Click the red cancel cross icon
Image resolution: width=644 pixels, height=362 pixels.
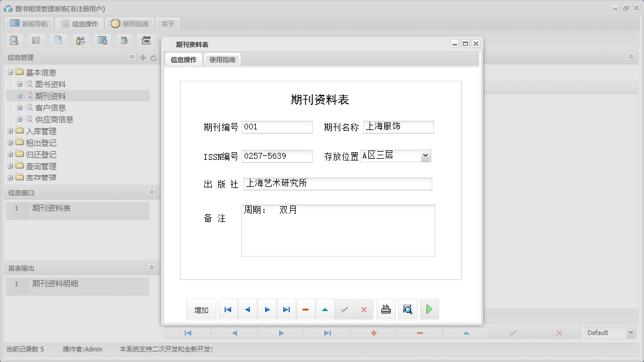(x=365, y=309)
